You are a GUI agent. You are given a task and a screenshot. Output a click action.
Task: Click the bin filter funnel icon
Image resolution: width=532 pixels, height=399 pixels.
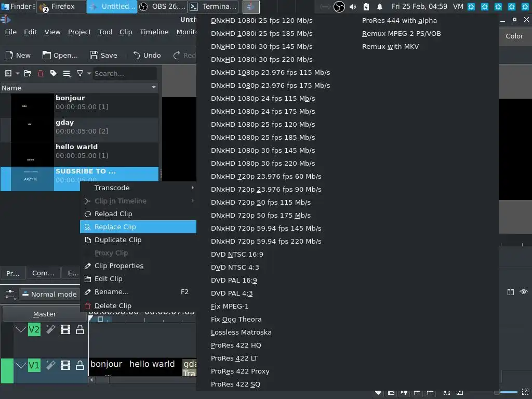pyautogui.click(x=80, y=73)
